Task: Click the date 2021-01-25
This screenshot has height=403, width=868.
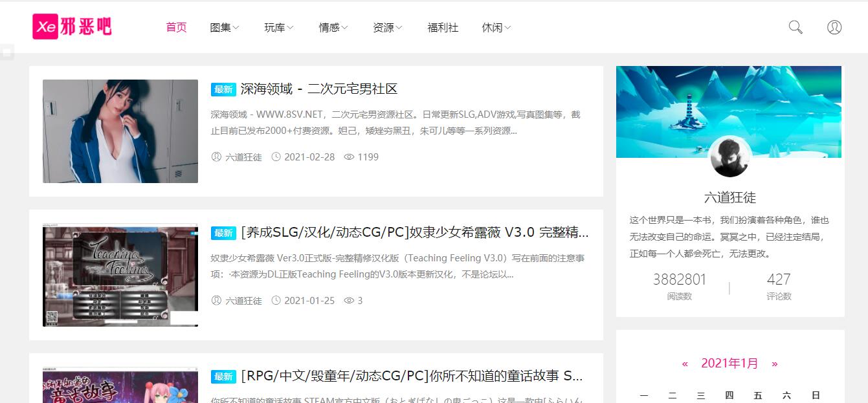Action: point(309,300)
